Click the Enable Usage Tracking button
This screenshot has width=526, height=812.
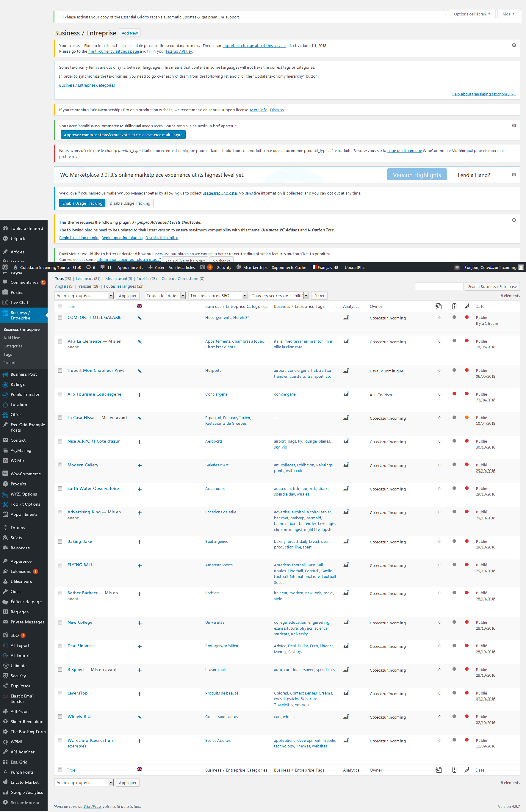pyautogui.click(x=82, y=203)
